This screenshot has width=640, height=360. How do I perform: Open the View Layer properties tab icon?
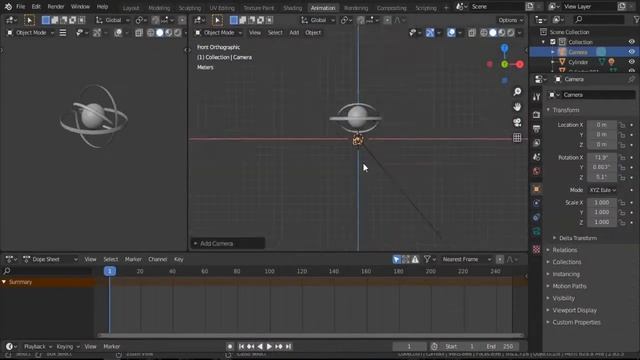536,143
